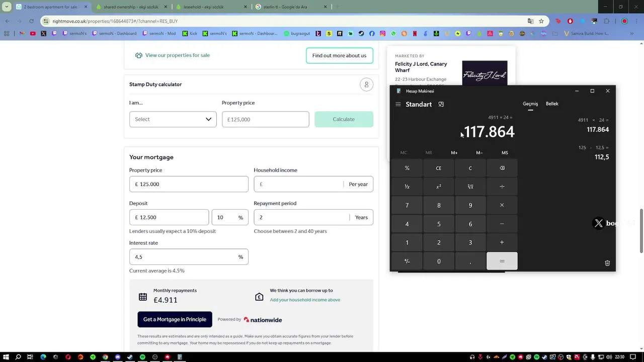Image resolution: width=644 pixels, height=362 pixels.
Task: Click the number 7 key
Action: [x=407, y=205]
